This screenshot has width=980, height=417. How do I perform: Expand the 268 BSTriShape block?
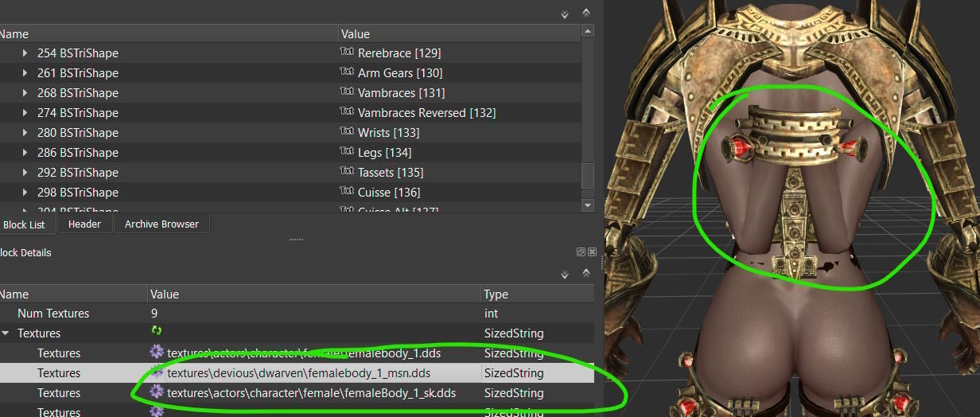pyautogui.click(x=25, y=93)
